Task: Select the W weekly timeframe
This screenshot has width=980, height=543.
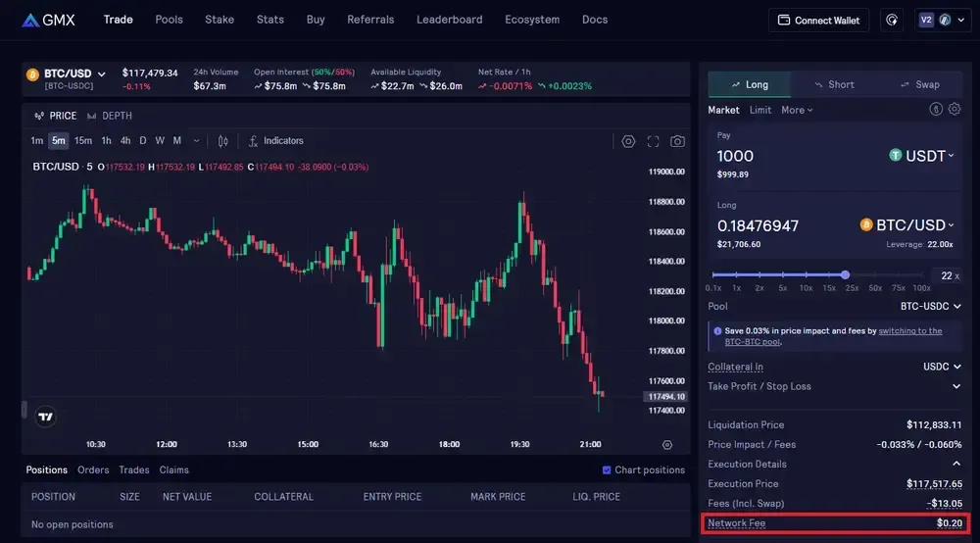Action: (x=160, y=141)
